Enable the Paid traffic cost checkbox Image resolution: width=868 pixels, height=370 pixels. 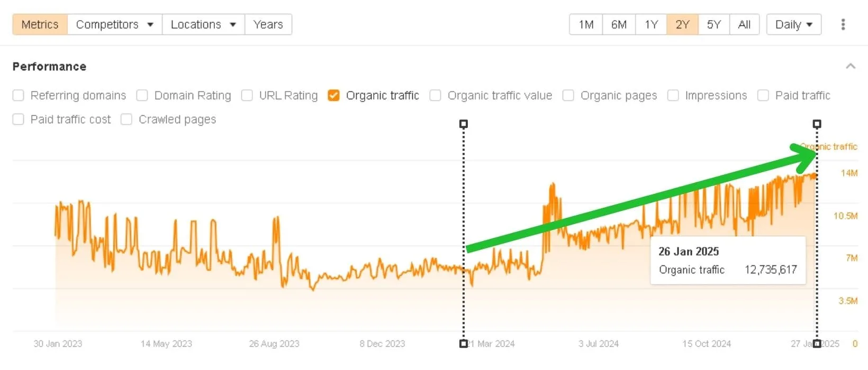click(x=19, y=119)
